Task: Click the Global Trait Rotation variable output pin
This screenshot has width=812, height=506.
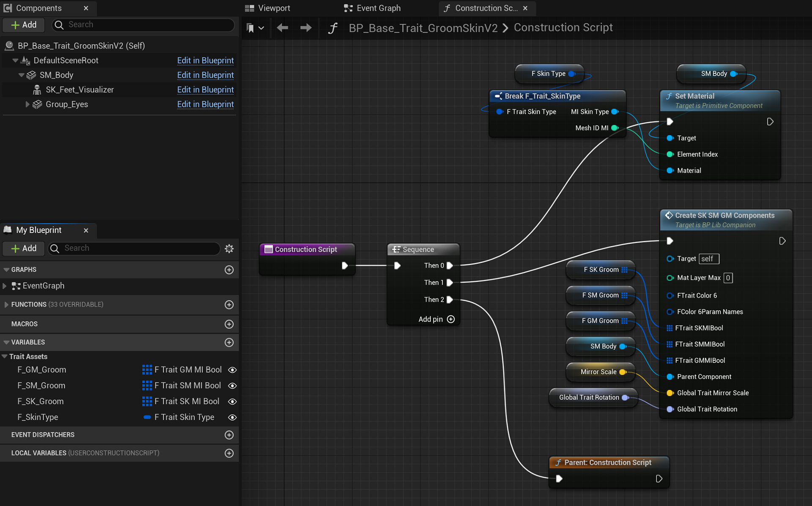Action: click(625, 398)
